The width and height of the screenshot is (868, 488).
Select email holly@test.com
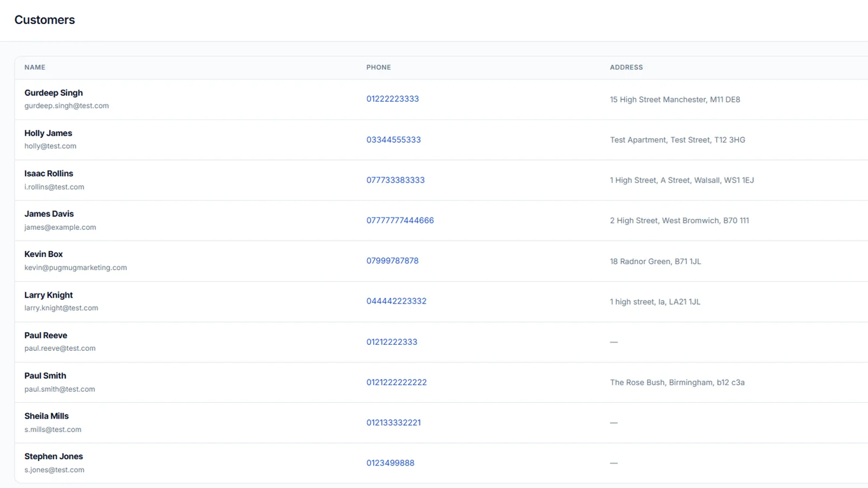click(50, 146)
